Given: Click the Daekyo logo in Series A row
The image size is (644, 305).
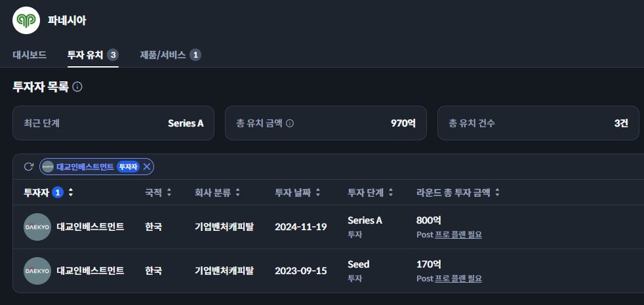Looking at the screenshot, I should click(37, 227).
